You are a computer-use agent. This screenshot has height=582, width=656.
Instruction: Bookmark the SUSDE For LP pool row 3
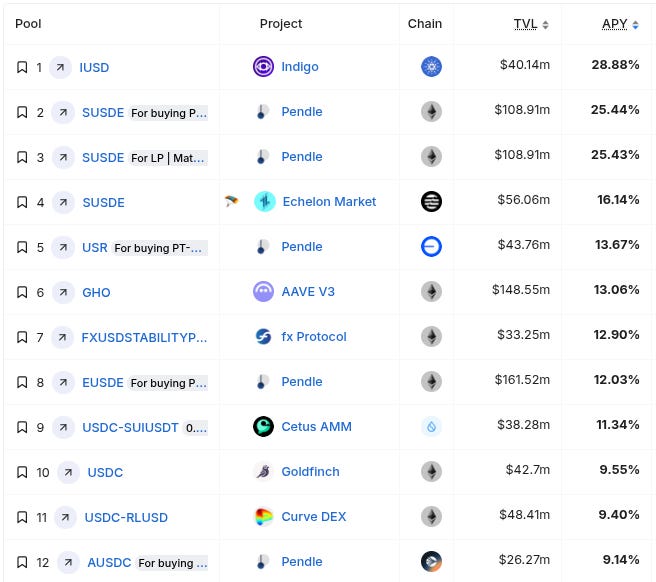tap(22, 157)
